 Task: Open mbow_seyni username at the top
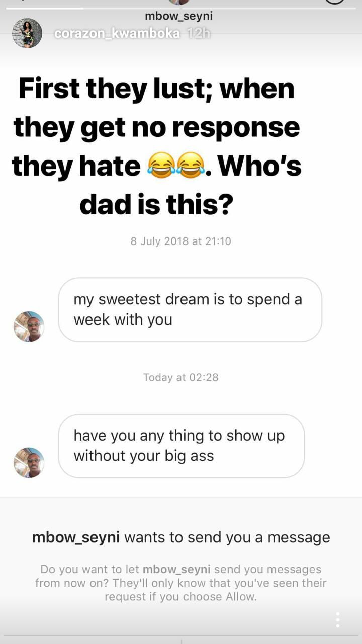pos(178,16)
